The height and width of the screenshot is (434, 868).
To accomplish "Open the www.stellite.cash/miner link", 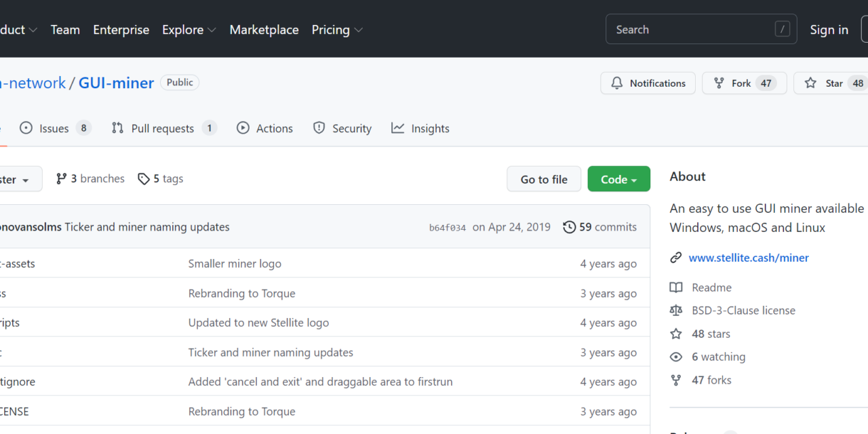I will 748,257.
